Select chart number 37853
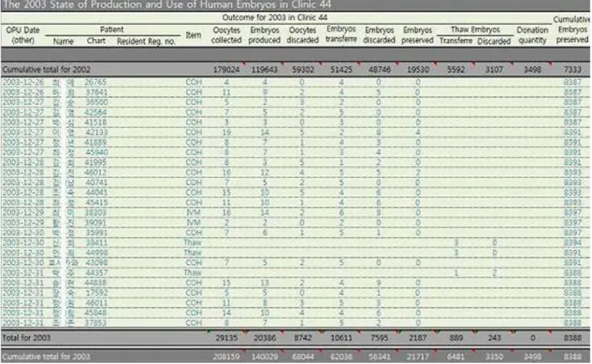Screen dimensions: 592x364 pyautogui.click(x=96, y=323)
